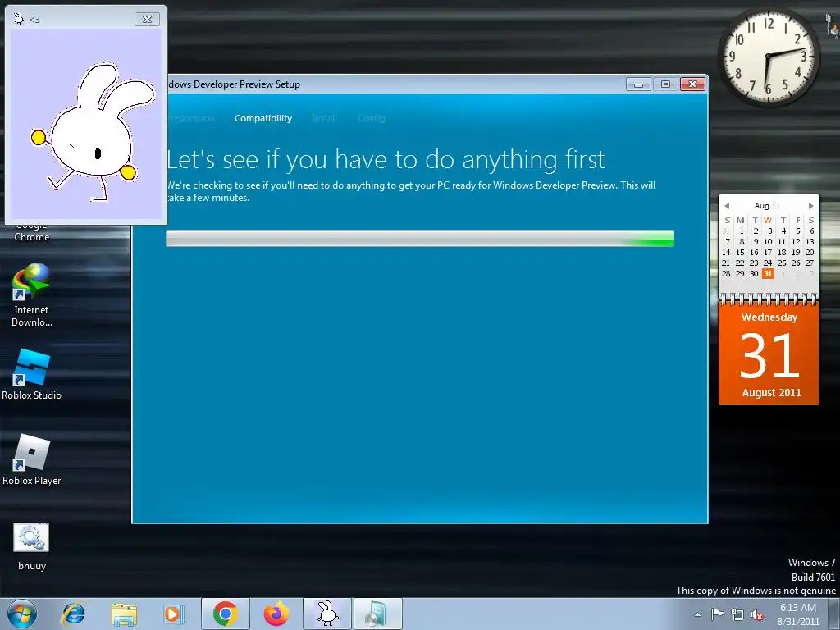The image size is (840, 630).
Task: Open the Action Center flag icon
Action: 717,614
